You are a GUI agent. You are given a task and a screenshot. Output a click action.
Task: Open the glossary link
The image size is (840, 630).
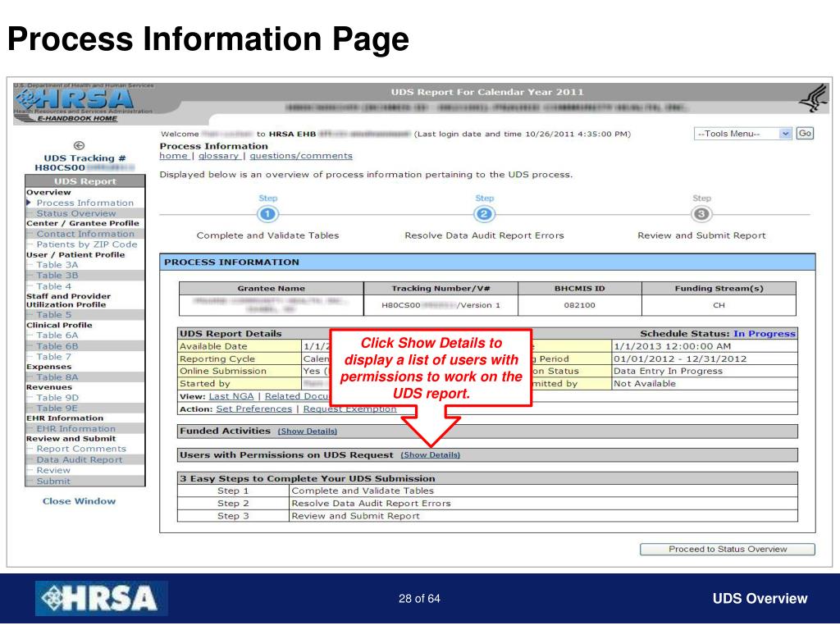point(218,156)
